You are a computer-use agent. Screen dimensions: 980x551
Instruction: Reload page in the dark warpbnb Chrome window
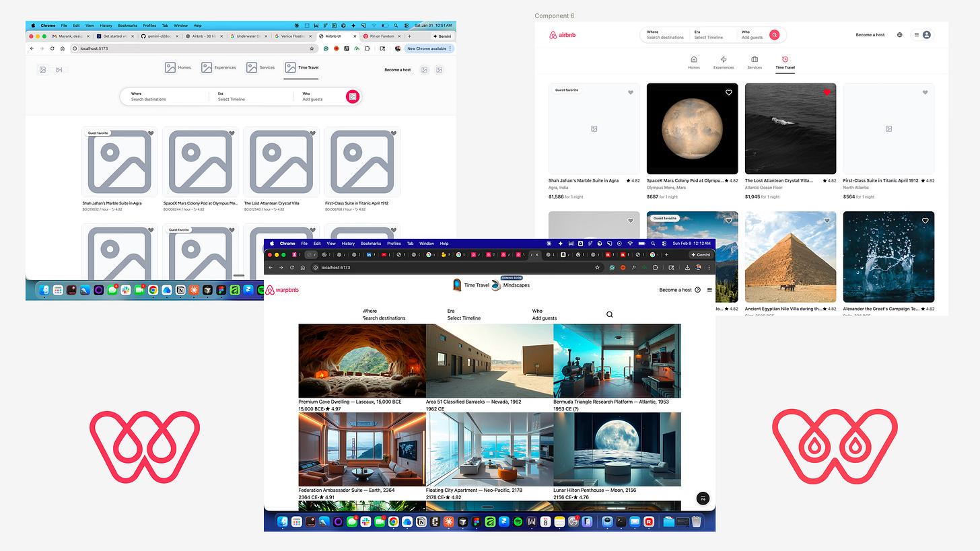click(291, 267)
